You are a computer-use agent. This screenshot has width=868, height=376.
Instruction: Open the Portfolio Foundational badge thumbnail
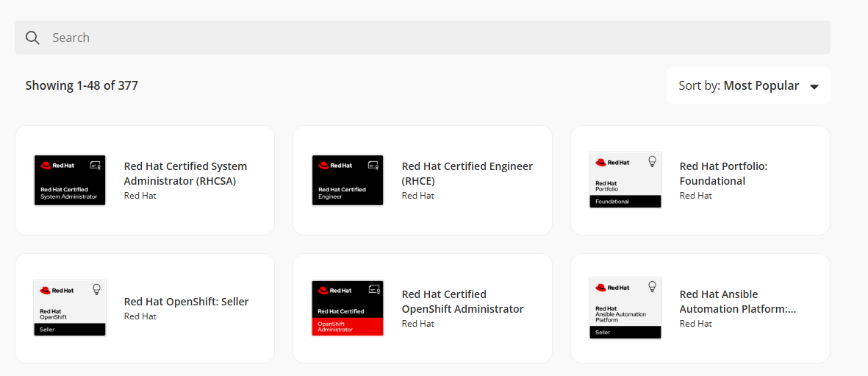point(625,180)
